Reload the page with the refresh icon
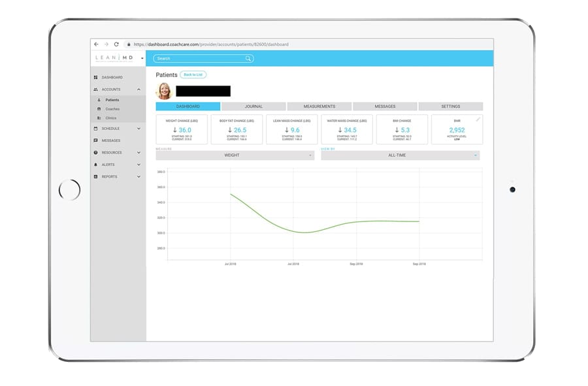Image resolution: width=588 pixels, height=386 pixels. click(x=117, y=44)
